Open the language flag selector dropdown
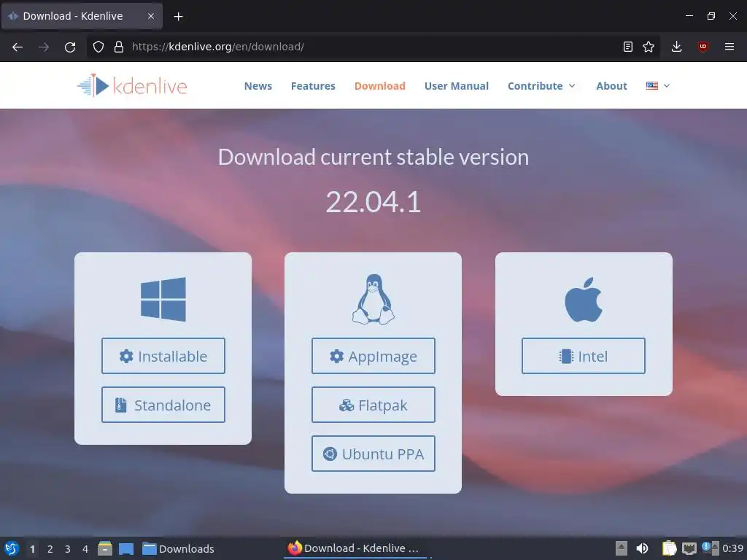The image size is (747, 560). click(x=658, y=86)
